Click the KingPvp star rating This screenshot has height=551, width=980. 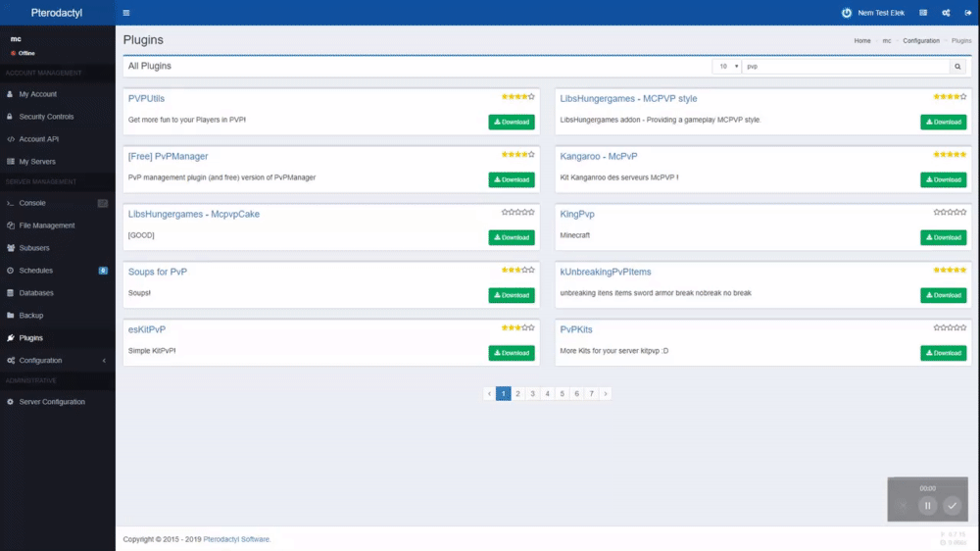pyautogui.click(x=950, y=213)
